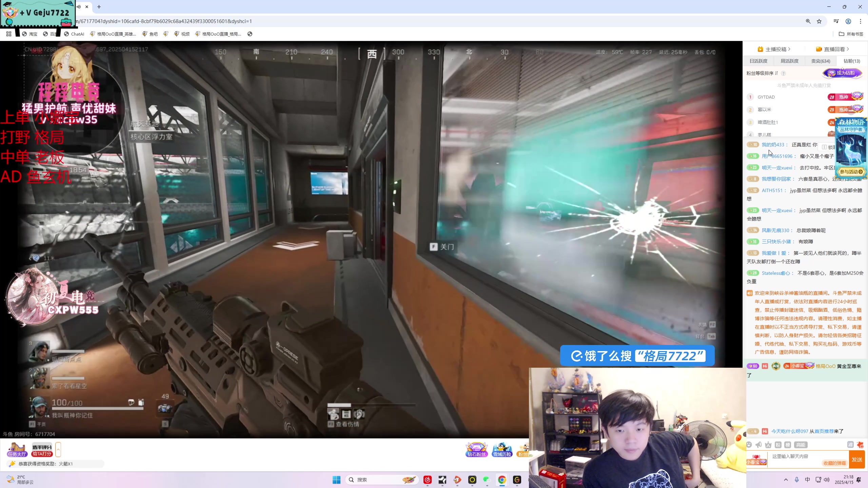Open the Chrome three-dot menu
868x488 pixels.
(x=861, y=21)
